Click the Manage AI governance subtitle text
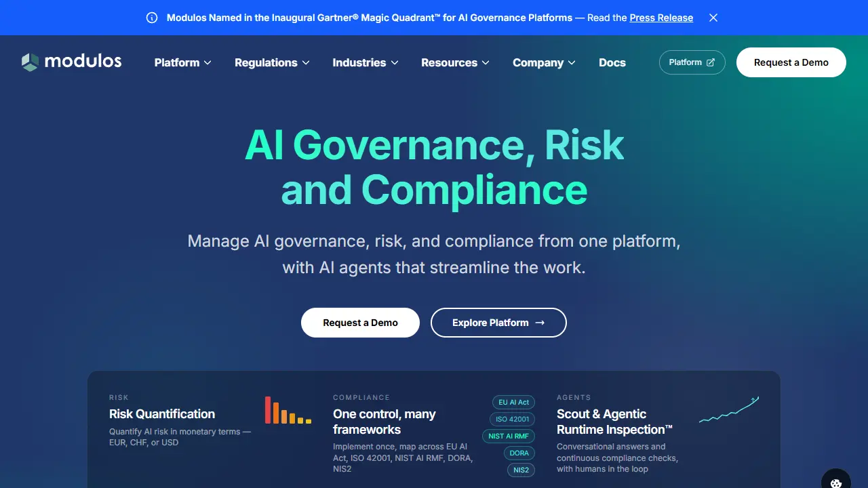 (x=434, y=254)
